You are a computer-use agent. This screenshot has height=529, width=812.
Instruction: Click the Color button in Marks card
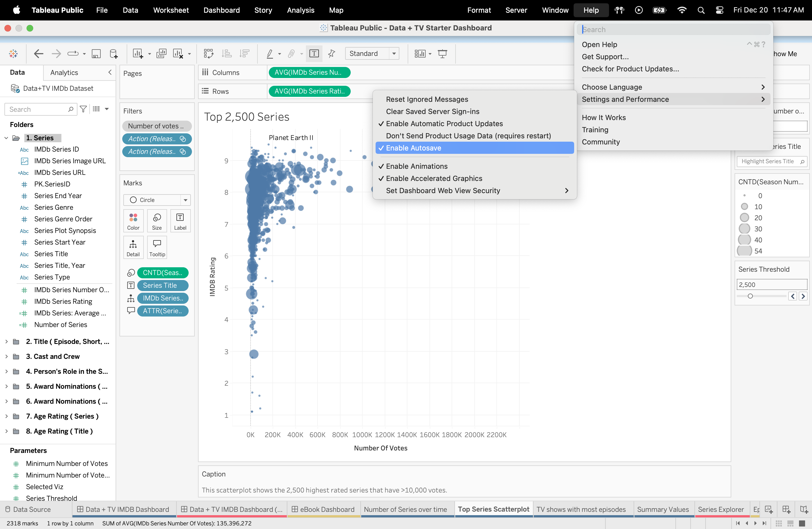(133, 221)
